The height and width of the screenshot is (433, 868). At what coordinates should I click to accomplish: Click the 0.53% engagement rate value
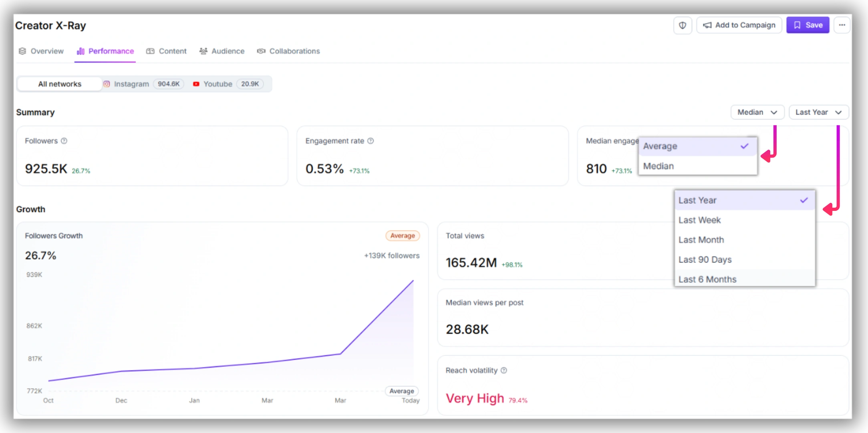pos(324,169)
